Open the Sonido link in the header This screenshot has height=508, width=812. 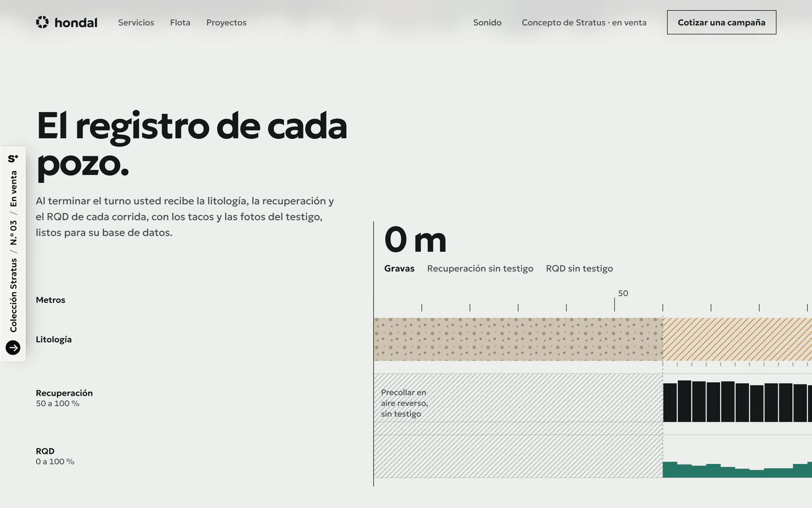[x=487, y=23]
